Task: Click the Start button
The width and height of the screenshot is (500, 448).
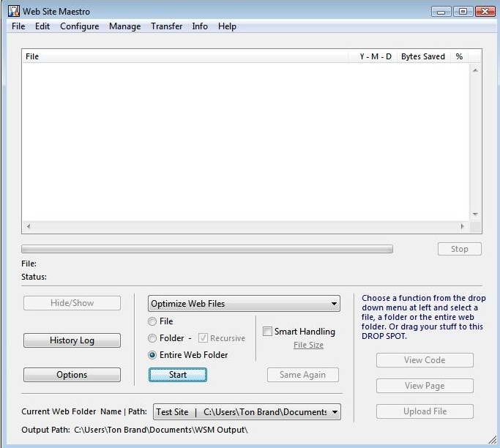Action: pos(178,375)
